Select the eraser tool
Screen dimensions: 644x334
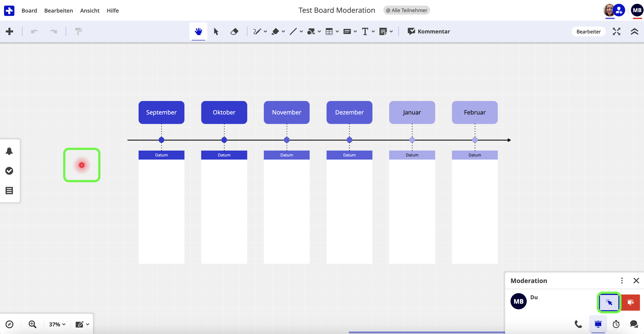(x=234, y=31)
